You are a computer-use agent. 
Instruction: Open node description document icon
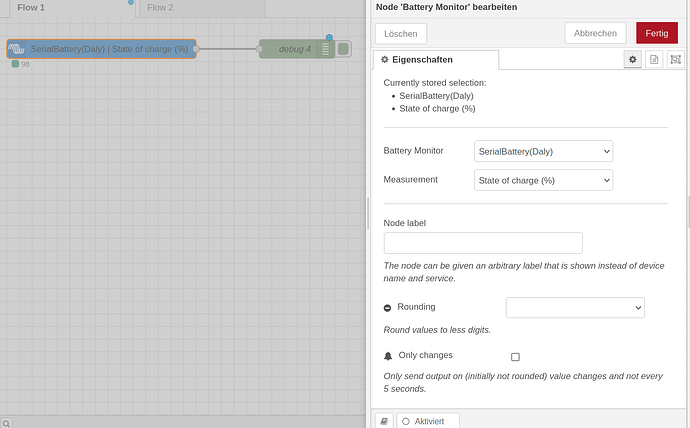(x=654, y=59)
